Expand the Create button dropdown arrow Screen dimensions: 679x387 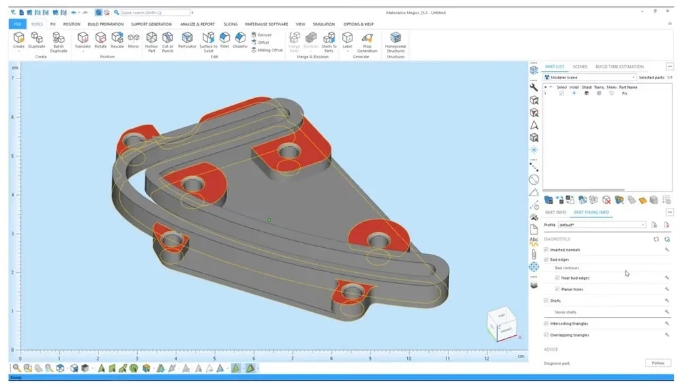pyautogui.click(x=19, y=51)
